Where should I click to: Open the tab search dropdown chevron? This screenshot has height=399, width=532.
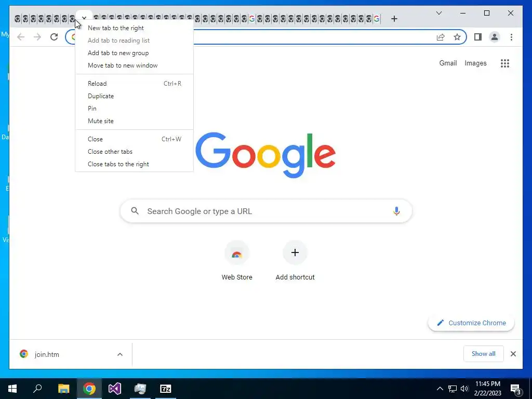click(x=438, y=13)
